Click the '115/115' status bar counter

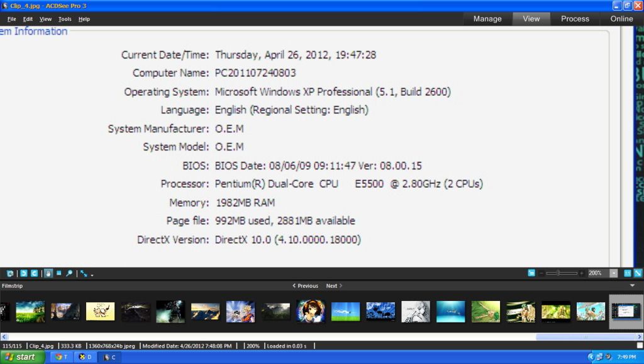pos(13,346)
